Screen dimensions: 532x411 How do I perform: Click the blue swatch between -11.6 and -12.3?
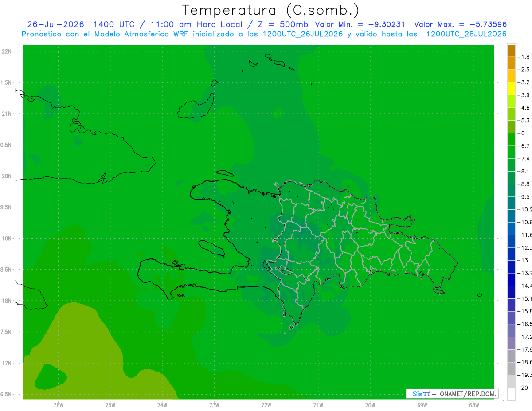511,241
